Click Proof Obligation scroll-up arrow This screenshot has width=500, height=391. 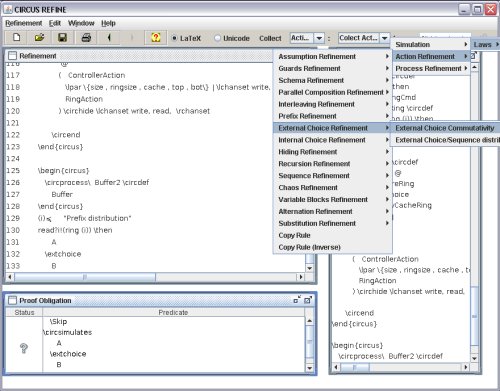[309, 321]
